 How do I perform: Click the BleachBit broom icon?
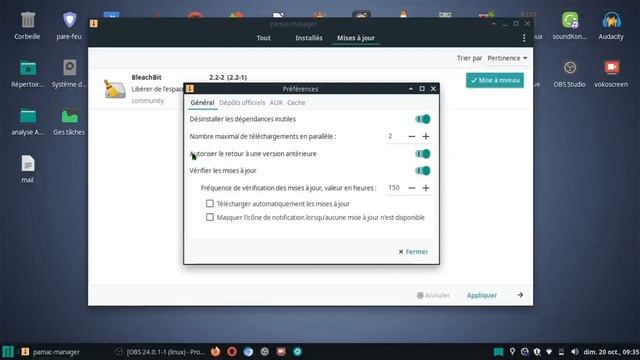point(114,89)
